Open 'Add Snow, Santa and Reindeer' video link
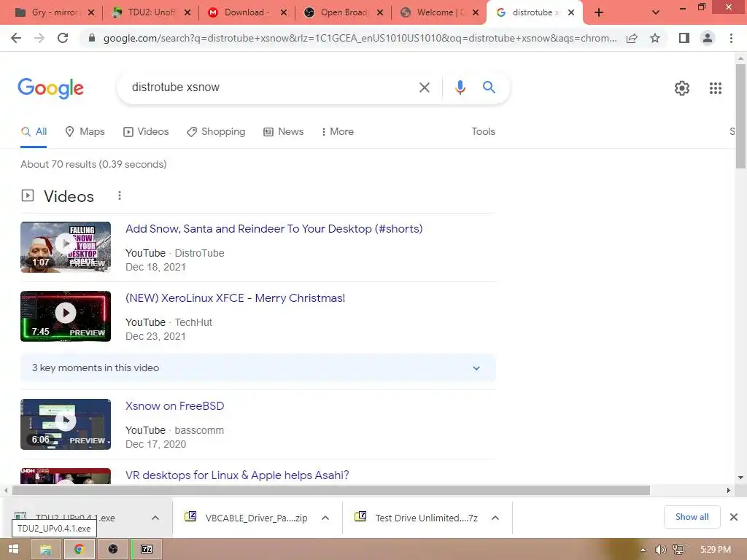This screenshot has height=560, width=747. coord(274,228)
